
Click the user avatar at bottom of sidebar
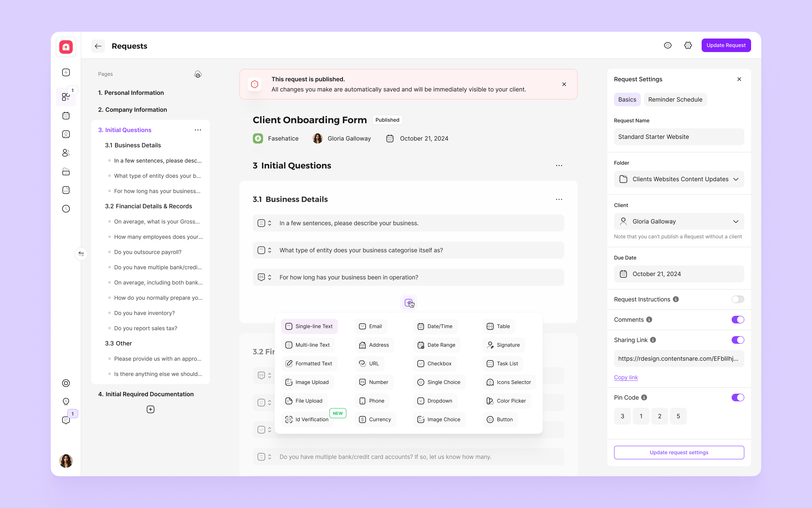[66, 461]
